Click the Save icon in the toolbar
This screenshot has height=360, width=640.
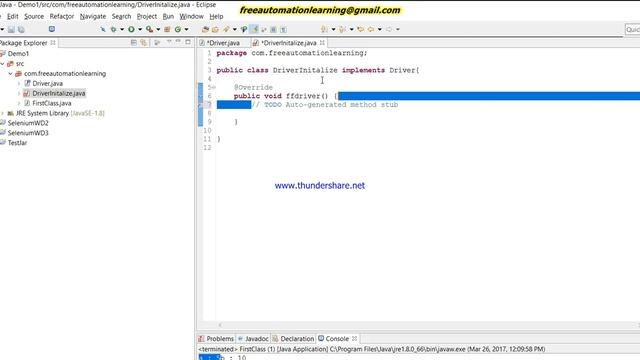[11, 29]
